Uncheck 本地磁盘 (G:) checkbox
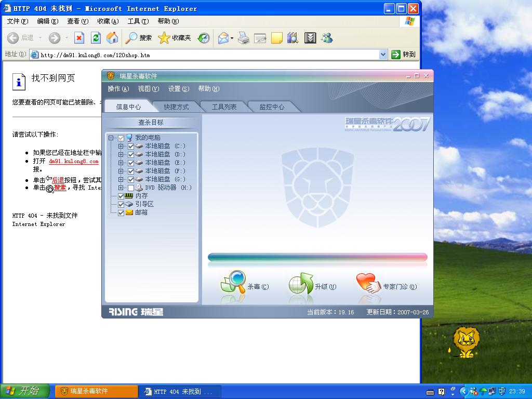Viewport: 532px width, 399px height. [x=131, y=179]
